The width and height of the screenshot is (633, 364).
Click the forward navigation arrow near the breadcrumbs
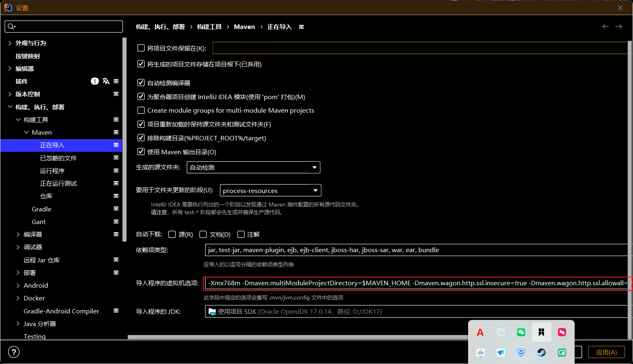point(619,27)
